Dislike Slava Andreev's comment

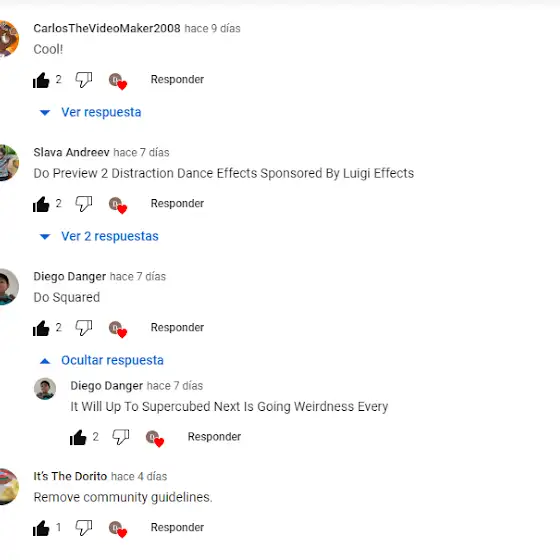click(84, 204)
